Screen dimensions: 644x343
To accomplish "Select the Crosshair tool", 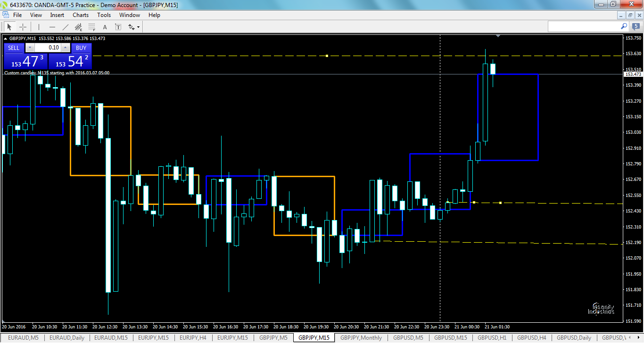I will [x=22, y=27].
